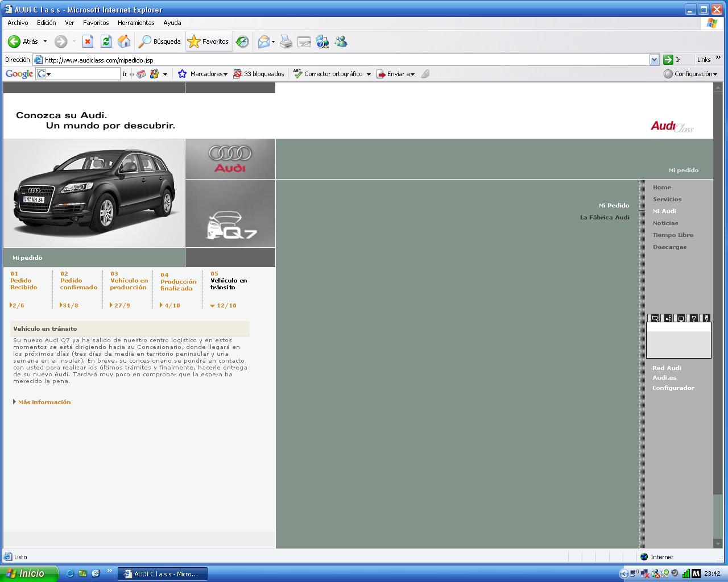Open the Favoritos menu in menu bar

[x=96, y=23]
